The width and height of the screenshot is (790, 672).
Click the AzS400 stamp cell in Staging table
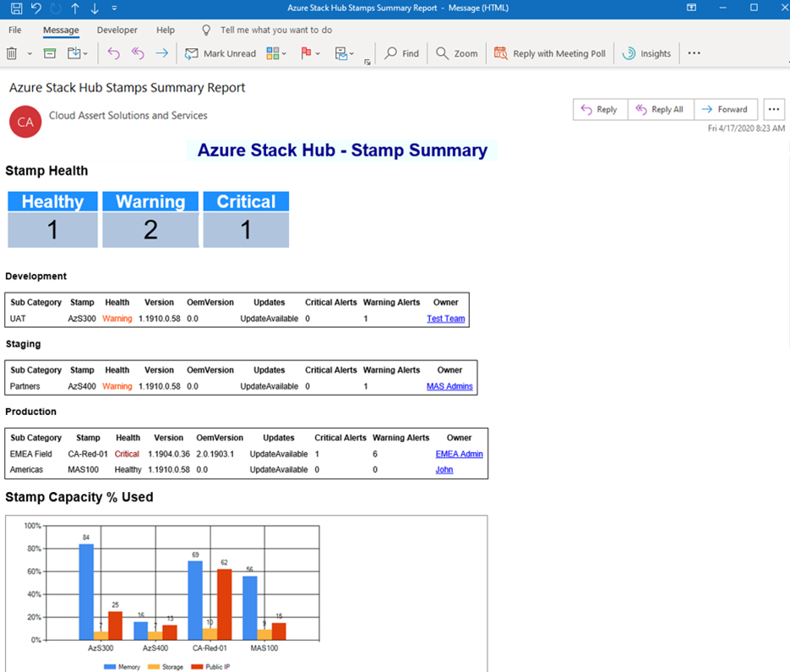(x=82, y=386)
